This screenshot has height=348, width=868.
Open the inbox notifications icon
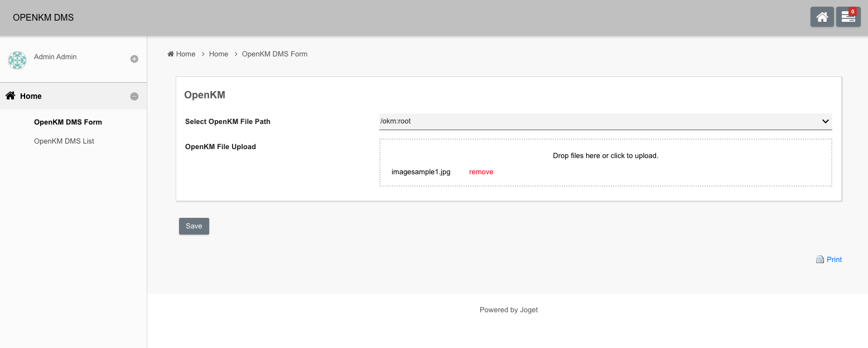point(848,17)
